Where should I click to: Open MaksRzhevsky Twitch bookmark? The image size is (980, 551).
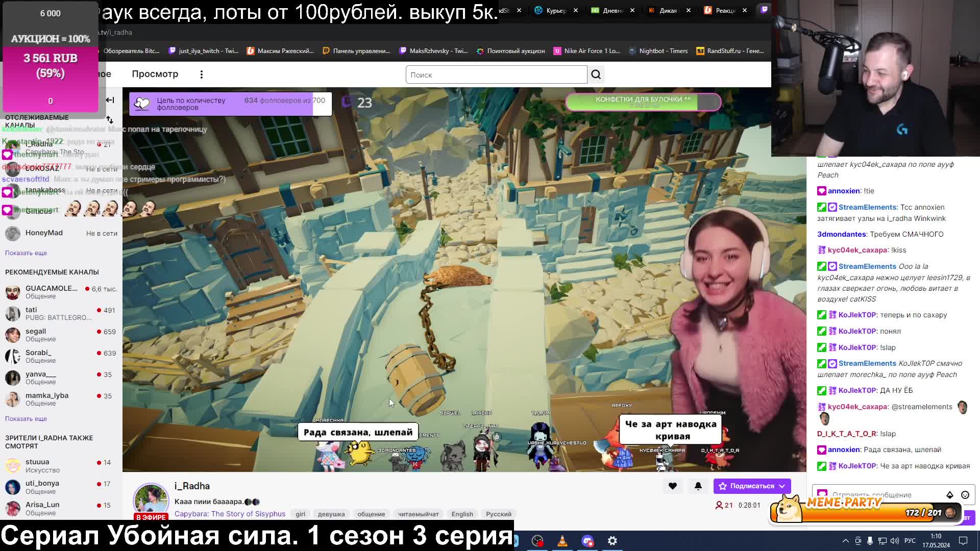click(x=434, y=51)
